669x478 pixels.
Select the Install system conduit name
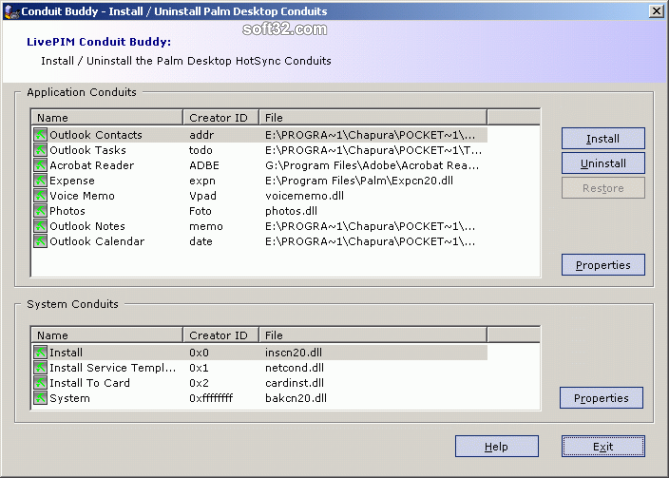66,353
